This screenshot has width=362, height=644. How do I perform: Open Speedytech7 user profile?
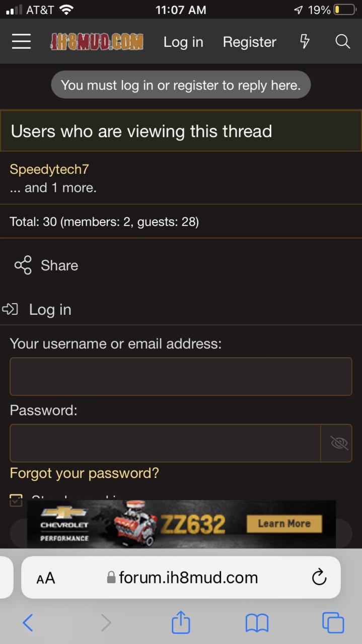(x=49, y=169)
